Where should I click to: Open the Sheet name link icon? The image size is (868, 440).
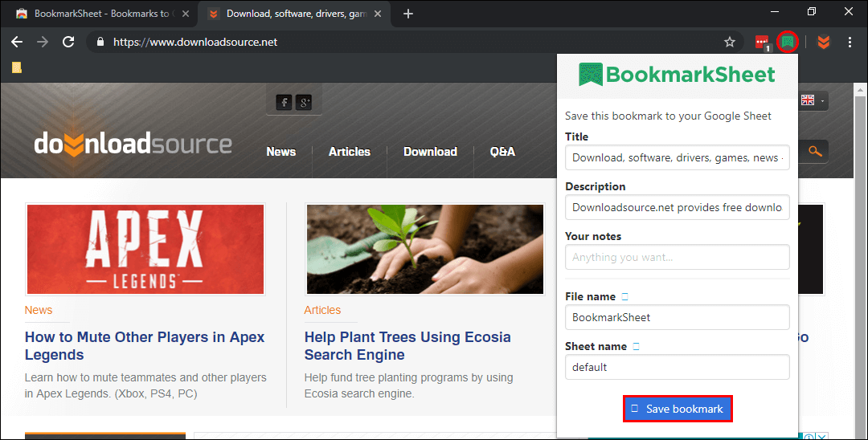pos(636,347)
